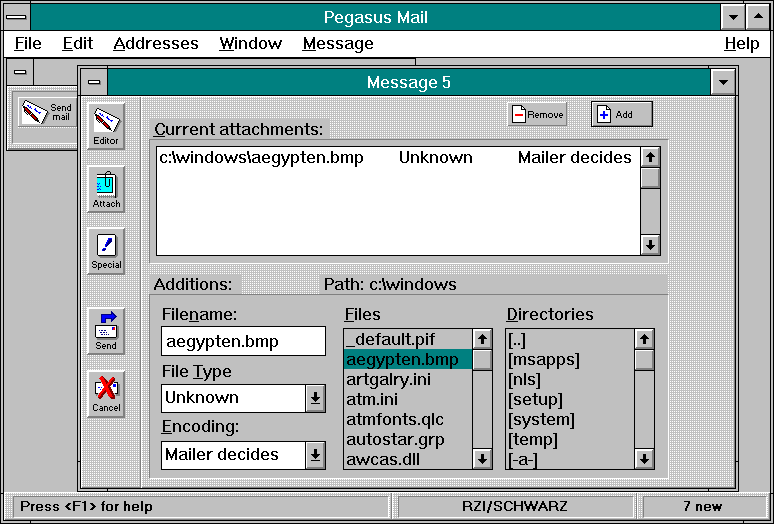Click the Cancel message icon
774x524 pixels.
[106, 393]
